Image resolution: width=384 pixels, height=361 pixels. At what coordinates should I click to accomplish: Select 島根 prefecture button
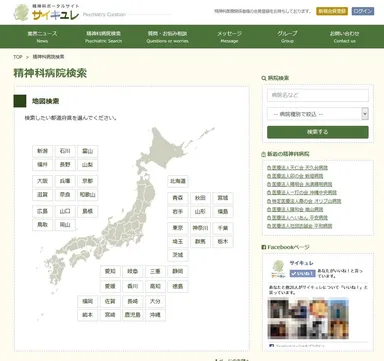pyautogui.click(x=88, y=211)
